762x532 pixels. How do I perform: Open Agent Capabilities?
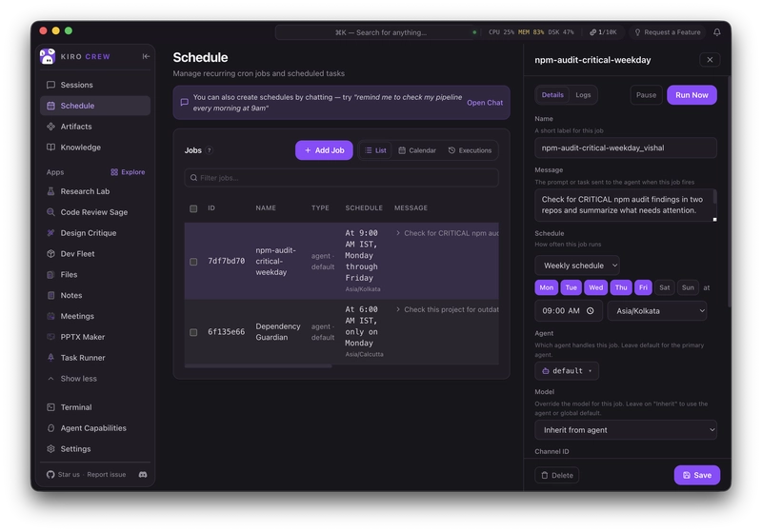click(x=95, y=428)
